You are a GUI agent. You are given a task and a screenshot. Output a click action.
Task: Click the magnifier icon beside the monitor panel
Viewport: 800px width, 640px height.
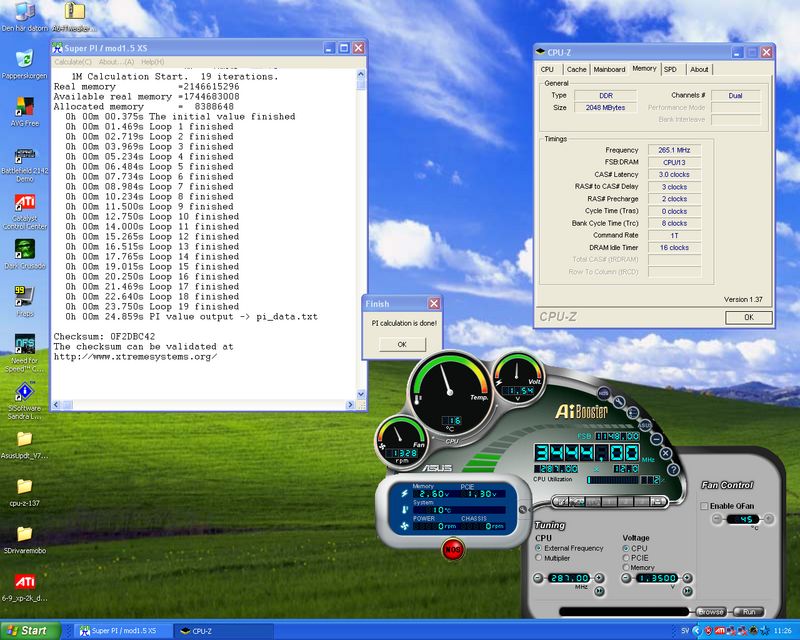point(522,509)
